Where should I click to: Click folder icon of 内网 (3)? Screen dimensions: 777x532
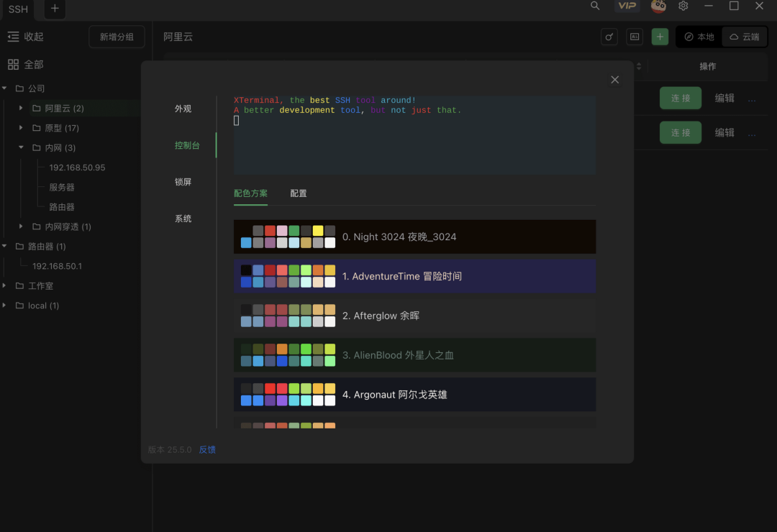[x=37, y=147]
